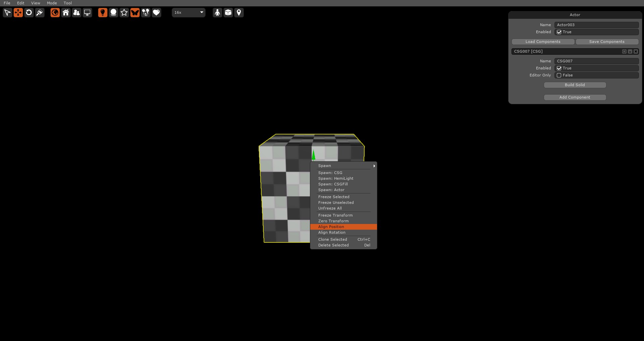Click the Save Components button
Image resolution: width=644 pixels, height=341 pixels.
(x=607, y=42)
